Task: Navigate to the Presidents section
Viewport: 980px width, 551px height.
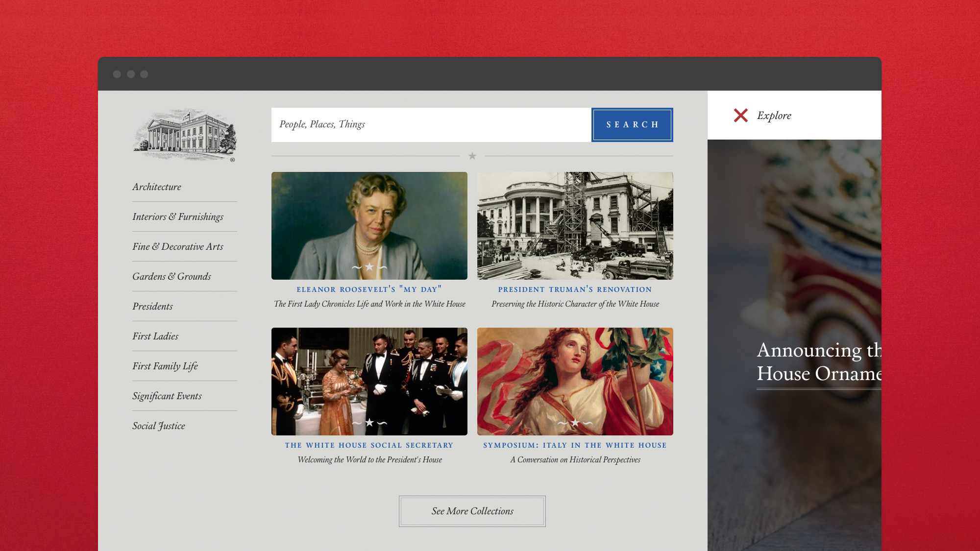Action: (x=152, y=307)
